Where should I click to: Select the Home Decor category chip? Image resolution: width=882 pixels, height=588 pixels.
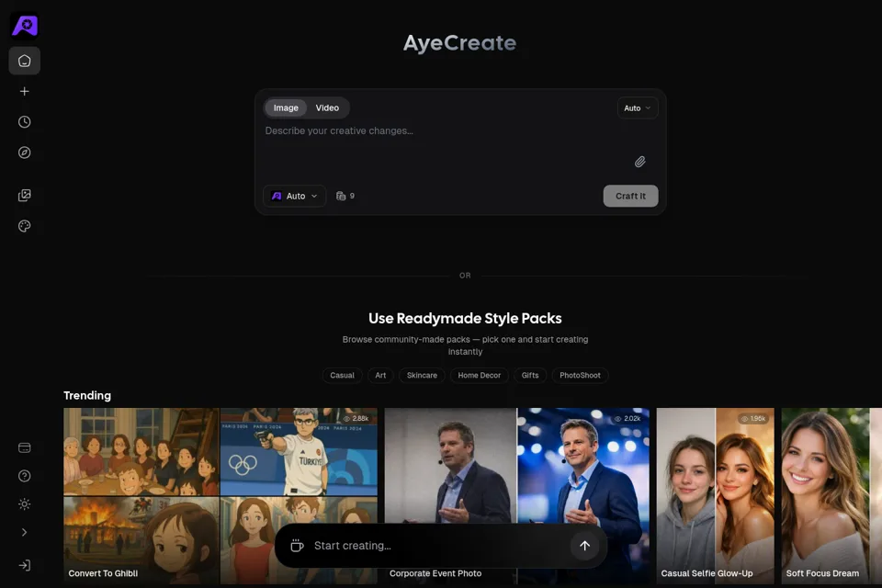pos(480,375)
